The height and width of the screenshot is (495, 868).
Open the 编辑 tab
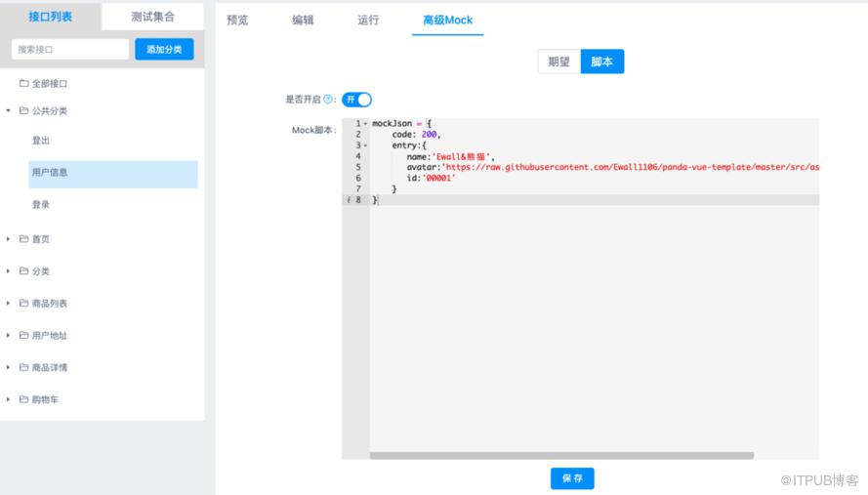[x=303, y=20]
